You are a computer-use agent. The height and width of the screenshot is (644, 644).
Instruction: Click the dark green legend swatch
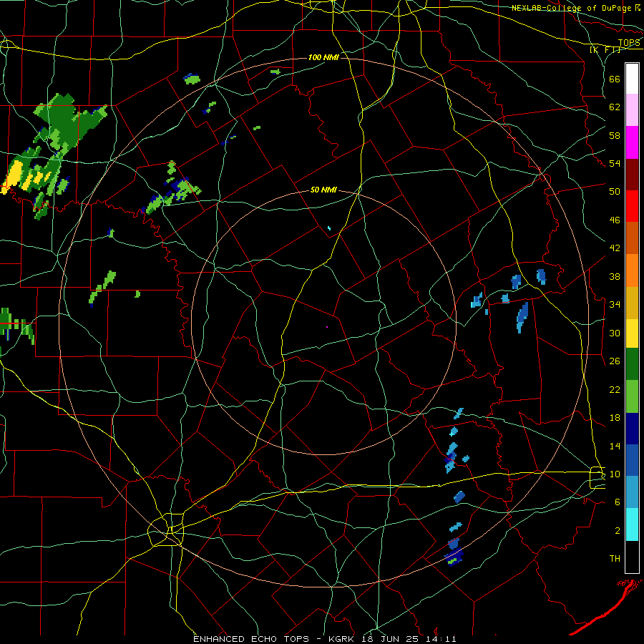pos(632,364)
